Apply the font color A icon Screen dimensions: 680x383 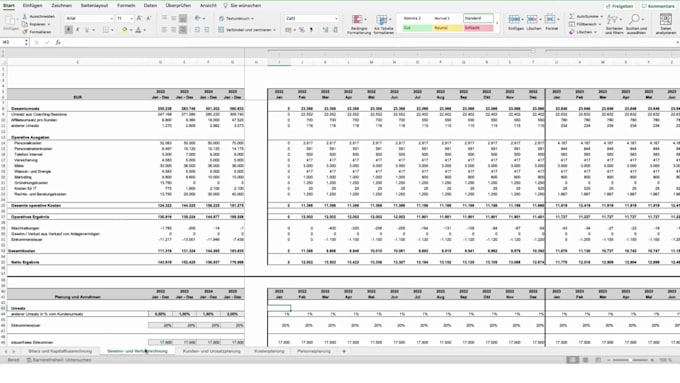138,30
